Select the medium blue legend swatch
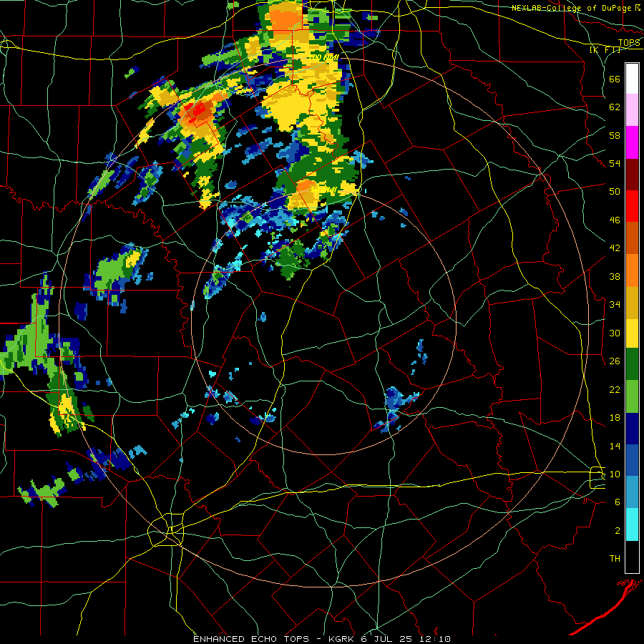Screen dimensions: 644x644 pos(632,460)
